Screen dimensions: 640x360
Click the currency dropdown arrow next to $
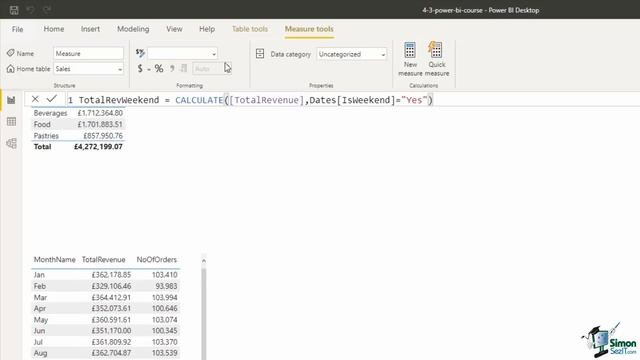(149, 69)
